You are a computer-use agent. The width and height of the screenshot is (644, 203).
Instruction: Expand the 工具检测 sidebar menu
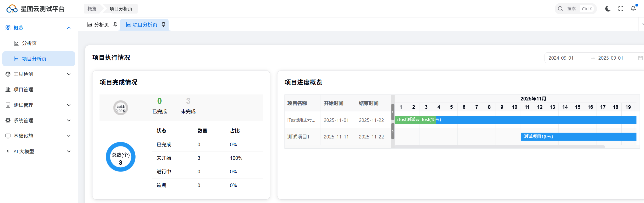[69, 74]
